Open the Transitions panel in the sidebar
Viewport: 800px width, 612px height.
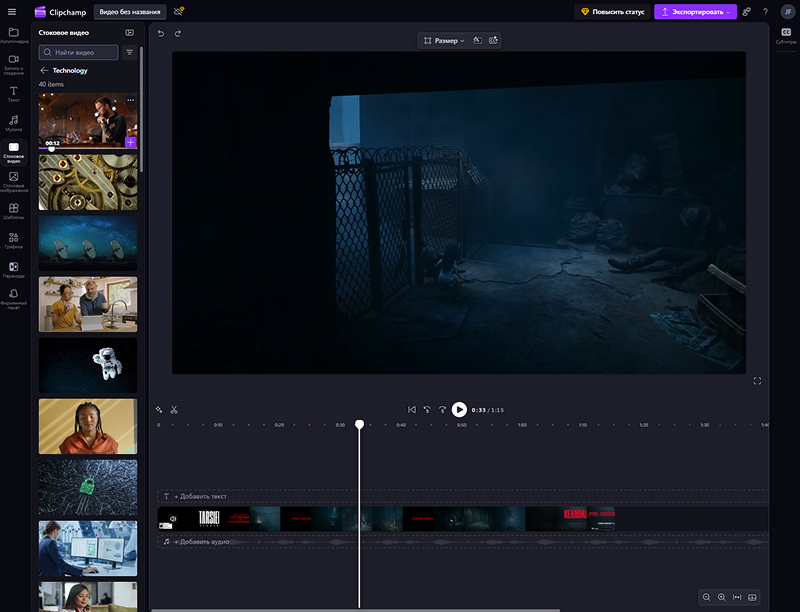(x=14, y=270)
